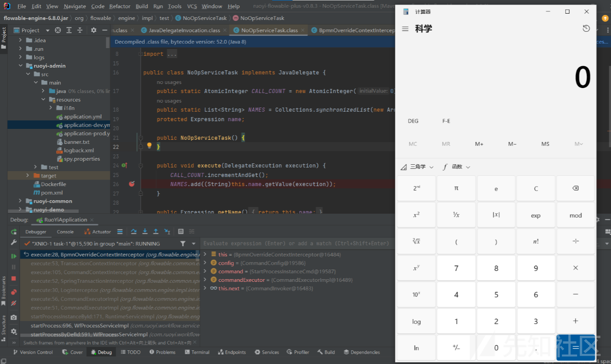Viewport: 611px width, 364px height.
Task: Select application-dev.yml file
Action: (59, 125)
